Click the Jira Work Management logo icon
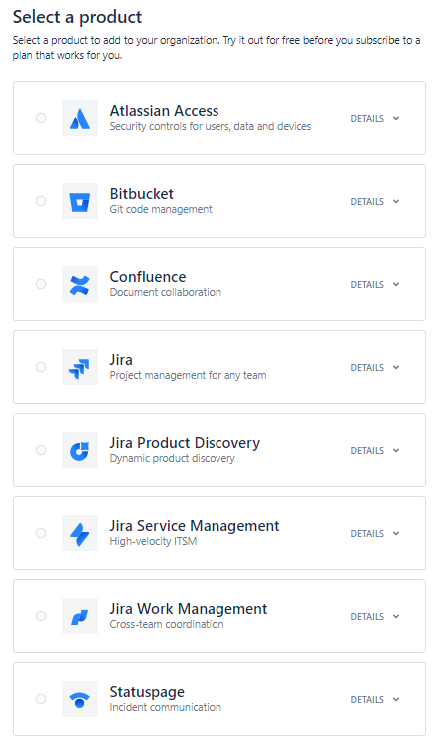Screen dimensions: 435x745 click(80, 616)
